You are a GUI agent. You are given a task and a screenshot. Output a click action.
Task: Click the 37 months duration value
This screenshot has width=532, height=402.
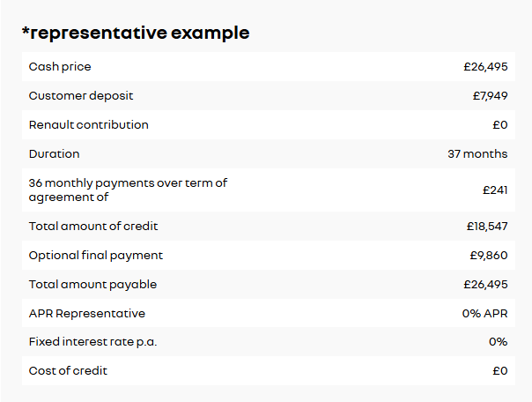tap(477, 154)
